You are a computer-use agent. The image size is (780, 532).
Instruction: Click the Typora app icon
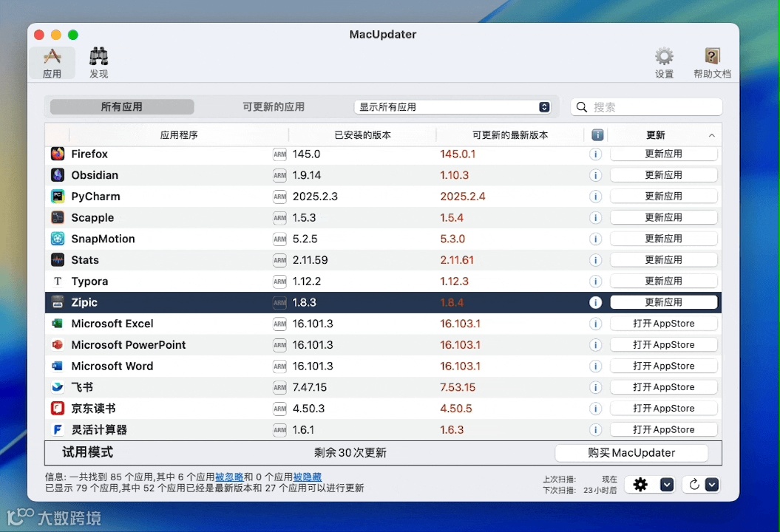click(x=58, y=282)
